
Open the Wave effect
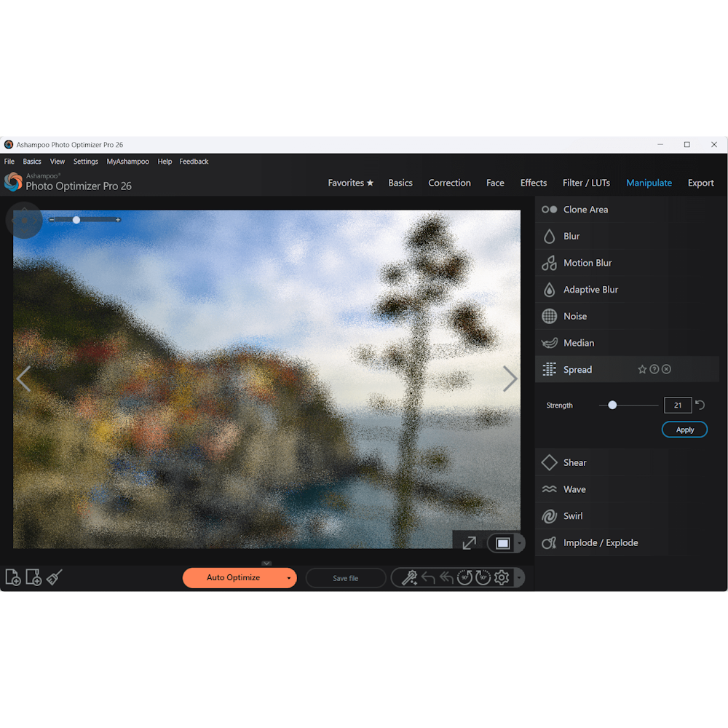point(574,489)
